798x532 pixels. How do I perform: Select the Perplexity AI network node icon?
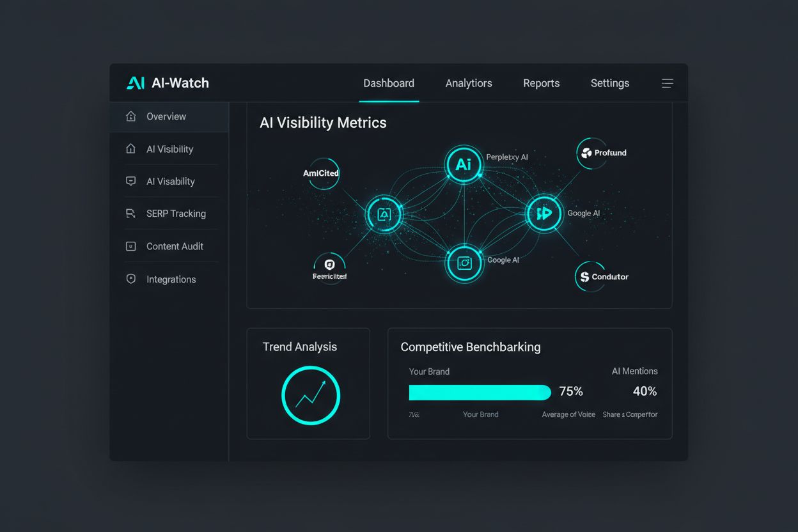464,164
